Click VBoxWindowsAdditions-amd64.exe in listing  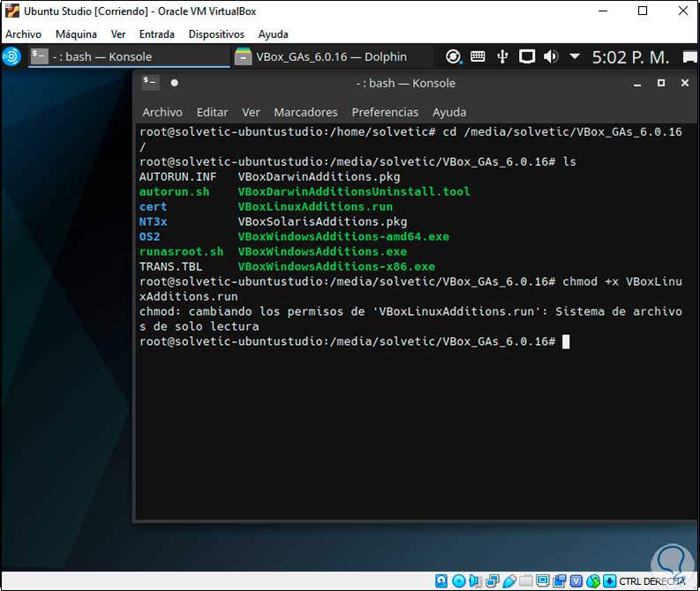[x=343, y=237]
